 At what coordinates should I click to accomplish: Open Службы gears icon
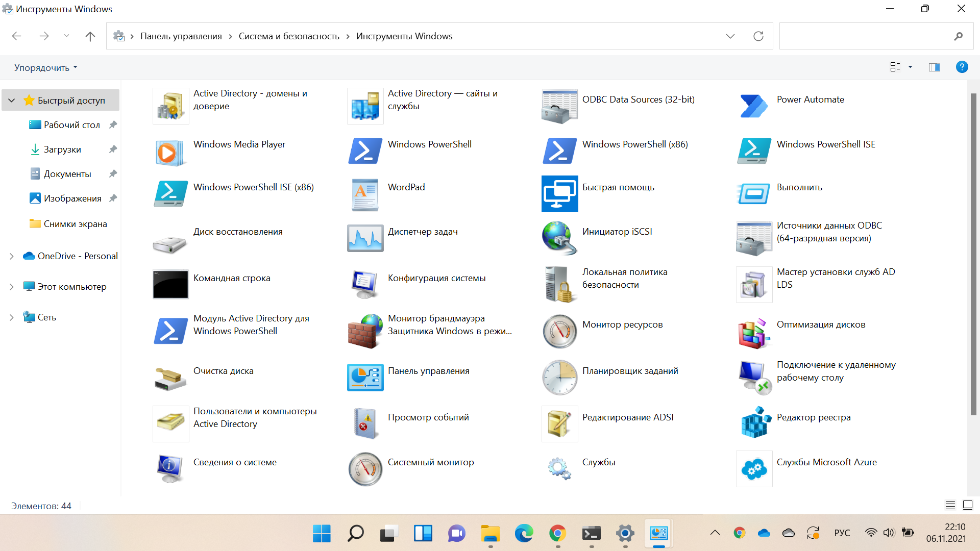pyautogui.click(x=559, y=468)
